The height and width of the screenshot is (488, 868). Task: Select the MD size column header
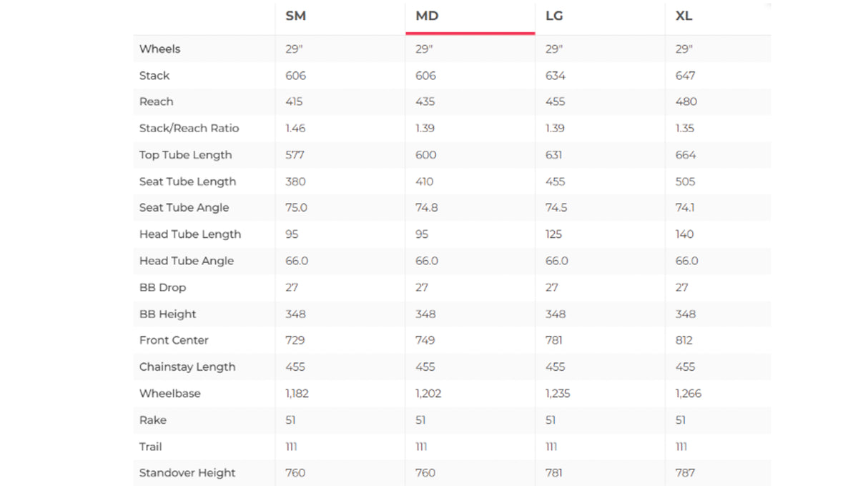coord(427,16)
